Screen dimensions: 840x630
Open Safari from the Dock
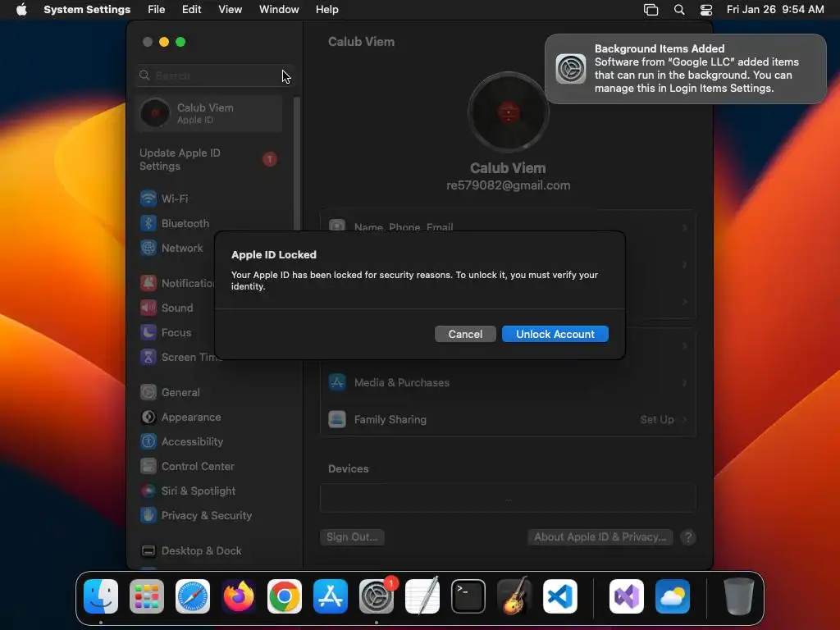click(193, 596)
